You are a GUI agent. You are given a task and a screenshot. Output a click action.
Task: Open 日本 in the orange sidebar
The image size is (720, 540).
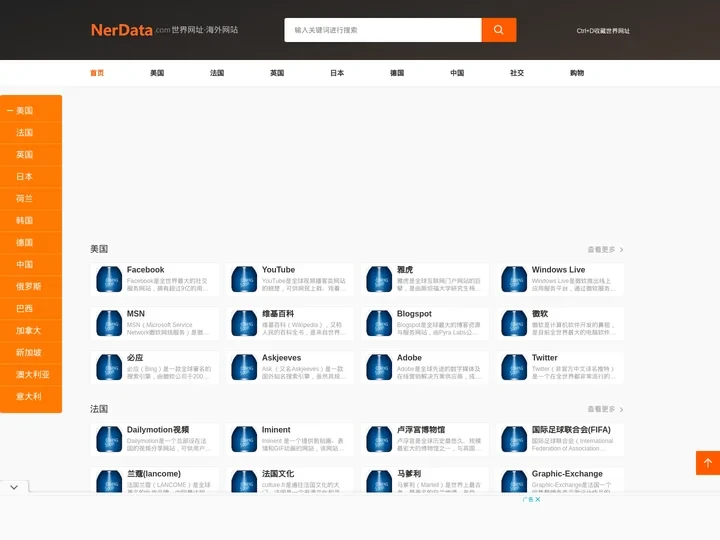point(31,177)
